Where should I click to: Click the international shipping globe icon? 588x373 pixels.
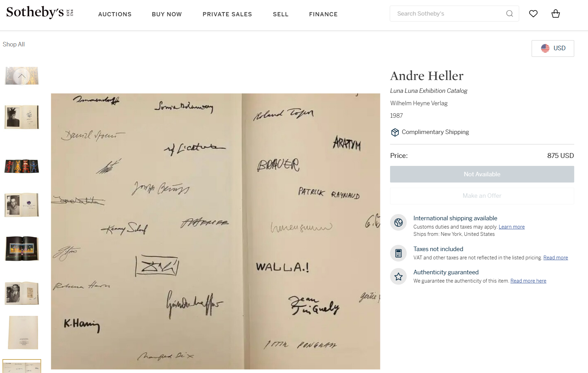click(x=398, y=222)
